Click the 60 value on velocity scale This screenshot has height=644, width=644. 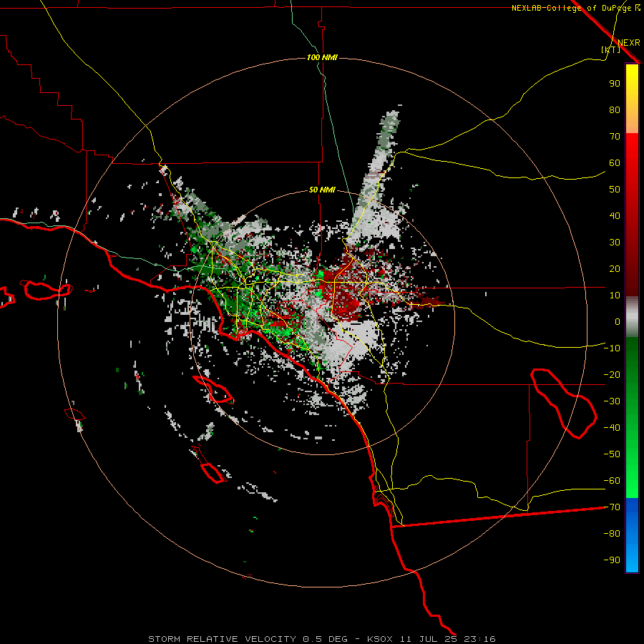(x=615, y=162)
